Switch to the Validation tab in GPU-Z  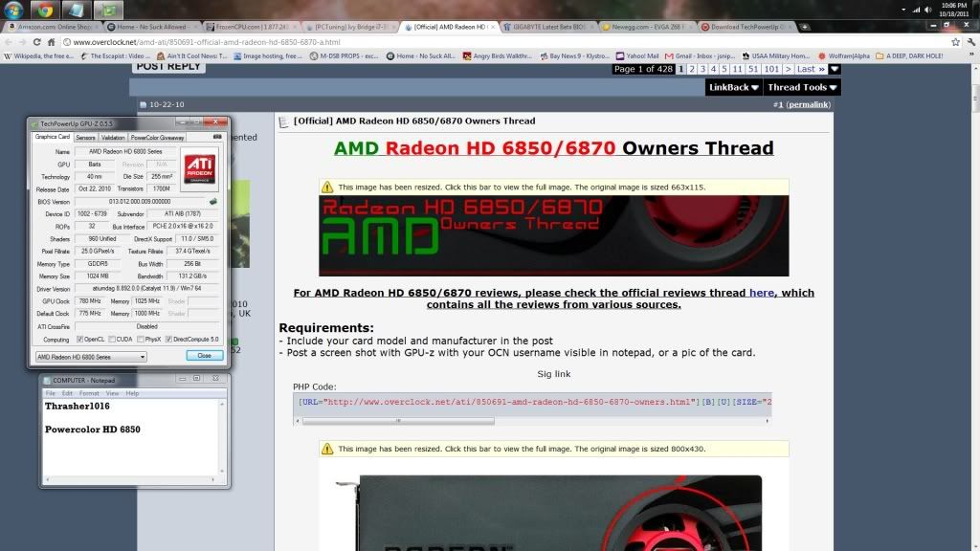[x=113, y=138]
